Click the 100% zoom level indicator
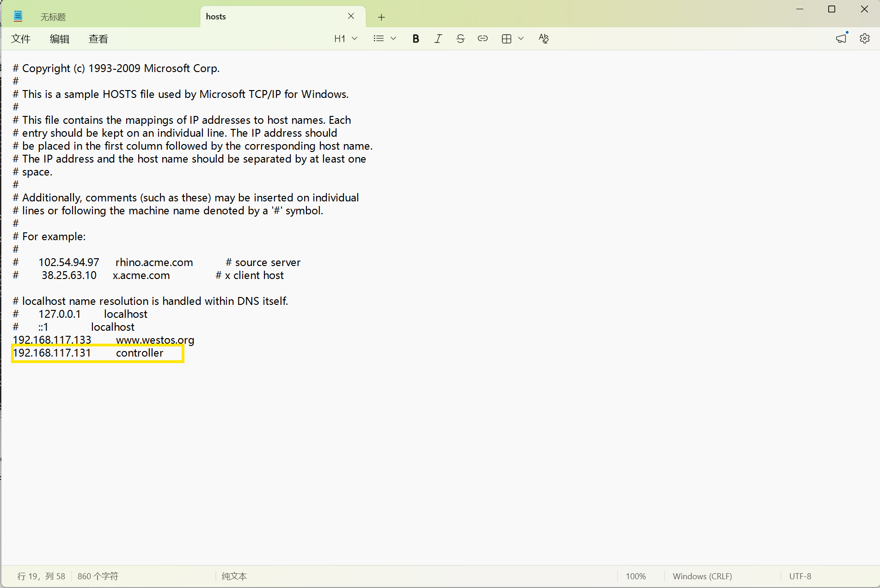This screenshot has height=588, width=880. coord(636,576)
